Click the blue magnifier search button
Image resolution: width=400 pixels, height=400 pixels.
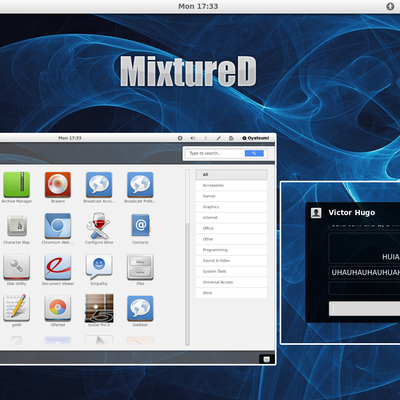click(254, 153)
